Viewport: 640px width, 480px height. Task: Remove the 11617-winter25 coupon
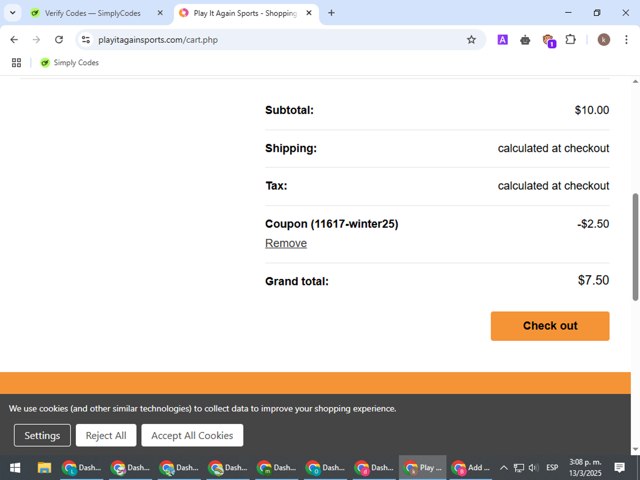pyautogui.click(x=286, y=243)
